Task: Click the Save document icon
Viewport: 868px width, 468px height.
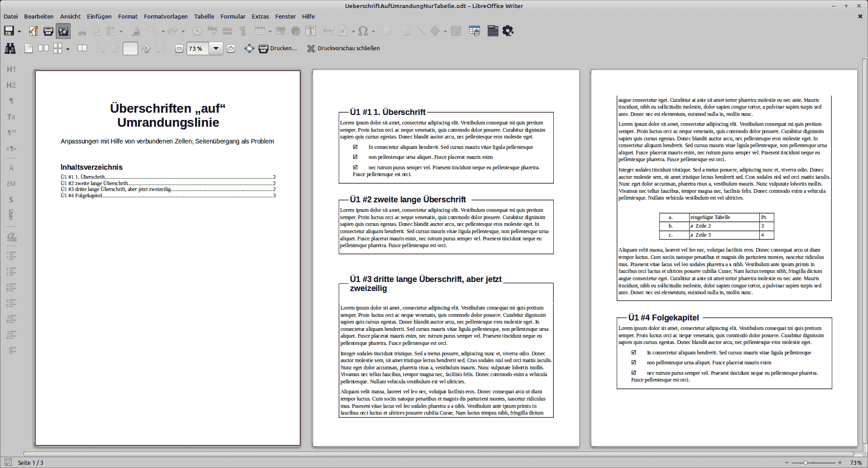Action: tap(9, 31)
